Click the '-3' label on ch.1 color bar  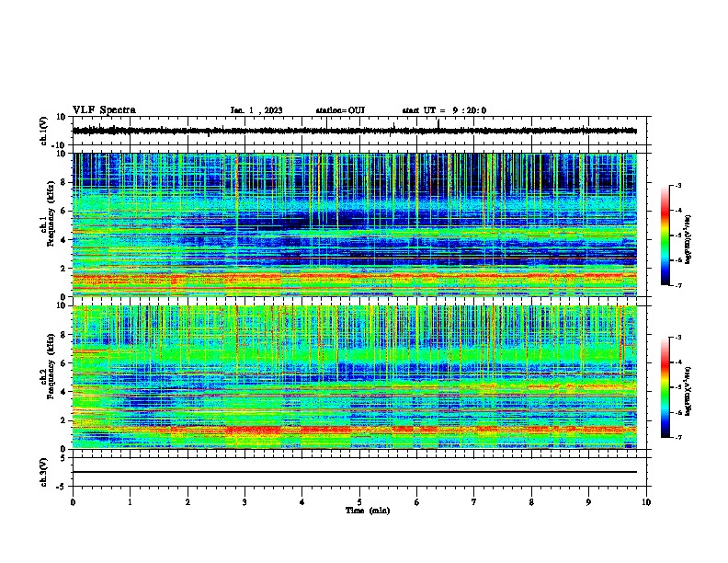677,185
